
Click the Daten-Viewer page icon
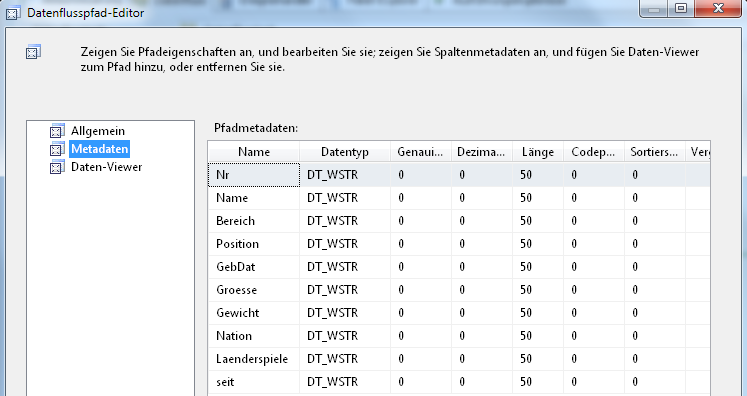(x=57, y=167)
